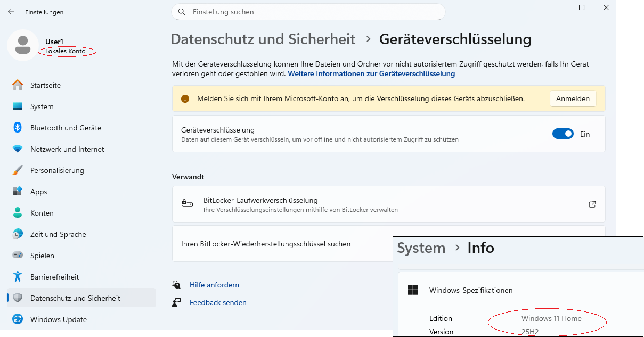Open Personalisierung settings
This screenshot has height=337, width=644.
pyautogui.click(x=81, y=170)
